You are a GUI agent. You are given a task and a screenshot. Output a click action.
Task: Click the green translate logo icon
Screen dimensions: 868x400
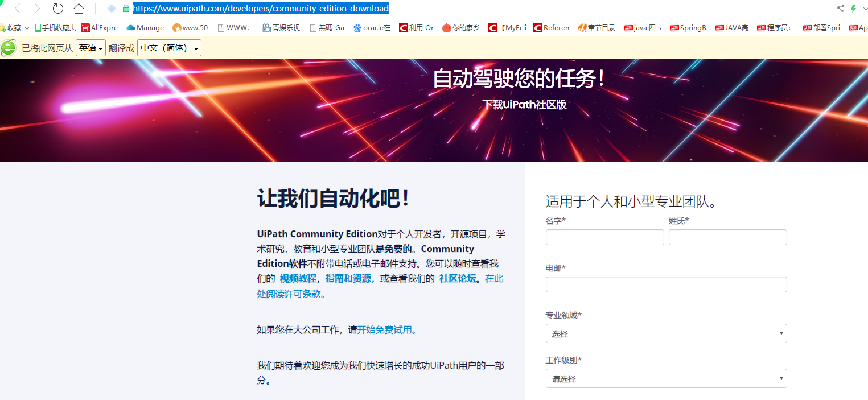9,48
